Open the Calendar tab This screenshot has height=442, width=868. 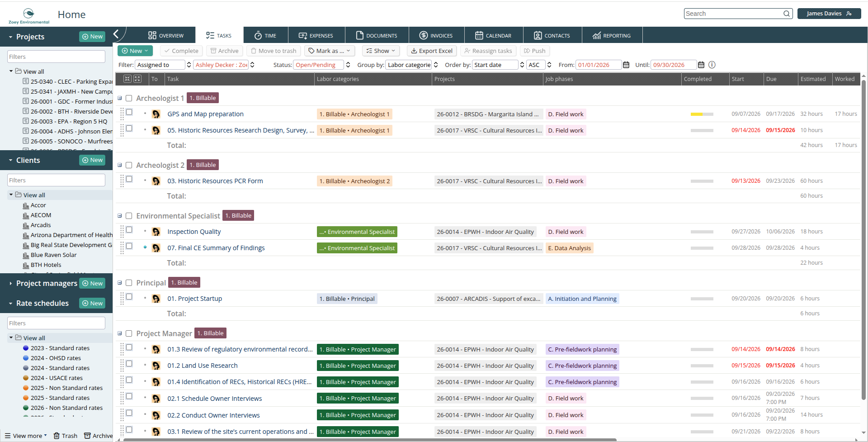493,35
